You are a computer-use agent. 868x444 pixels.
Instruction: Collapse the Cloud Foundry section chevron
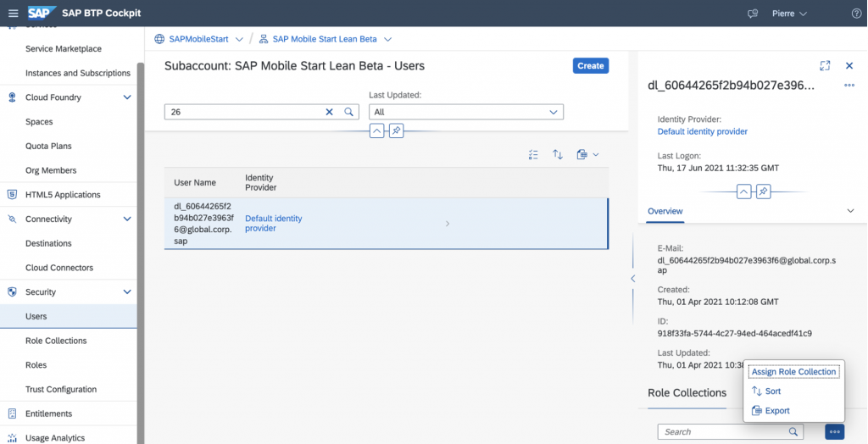coord(127,97)
